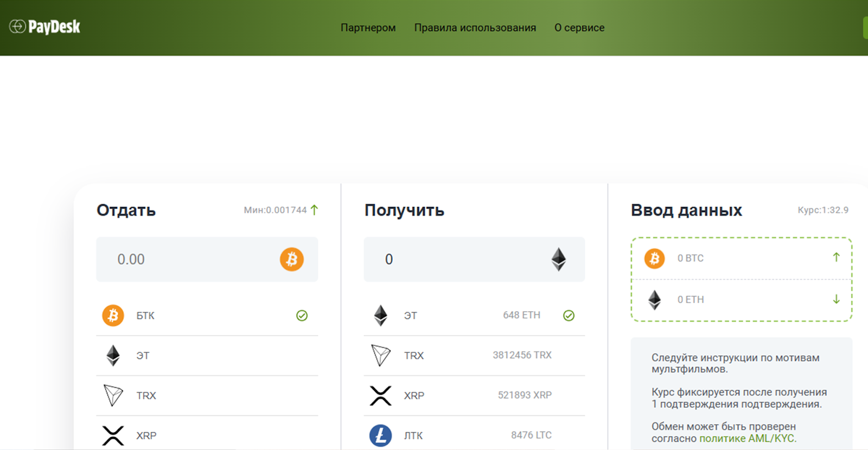Choose the ЭТ label in the Получить list
Viewport: 868px width, 450px height.
coord(411,316)
